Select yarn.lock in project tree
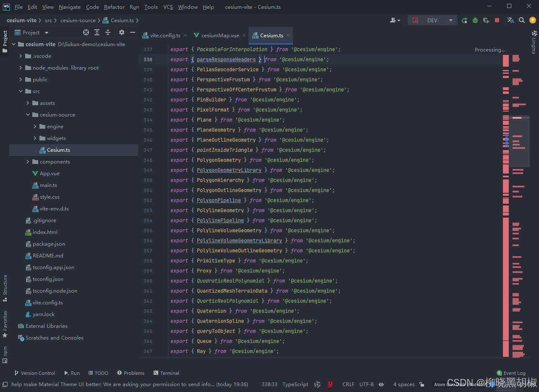 point(44,314)
